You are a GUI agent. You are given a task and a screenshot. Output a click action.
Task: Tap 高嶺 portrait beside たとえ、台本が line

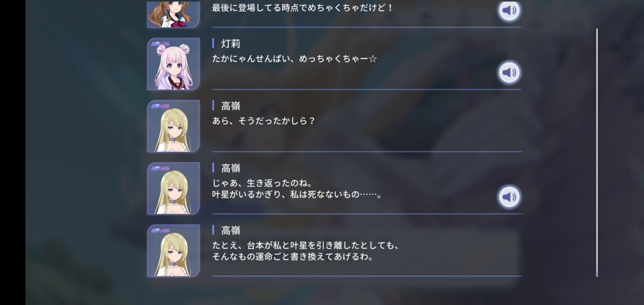tap(174, 250)
